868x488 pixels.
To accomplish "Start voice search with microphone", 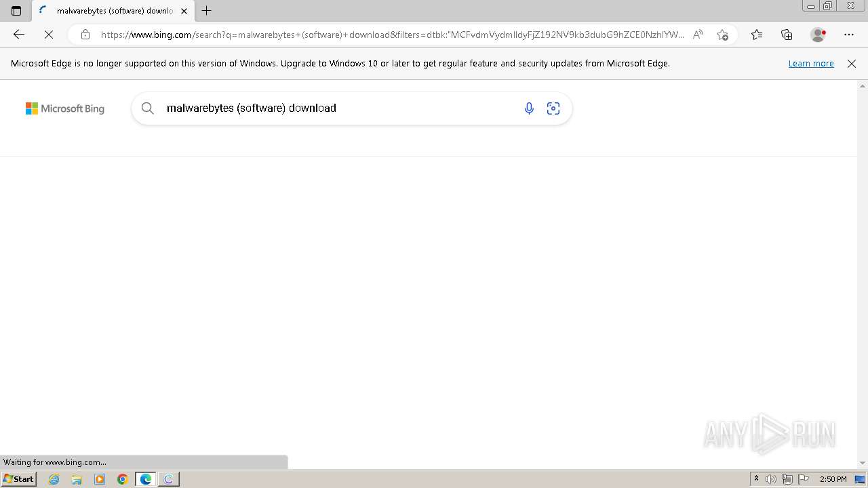I will coord(529,108).
